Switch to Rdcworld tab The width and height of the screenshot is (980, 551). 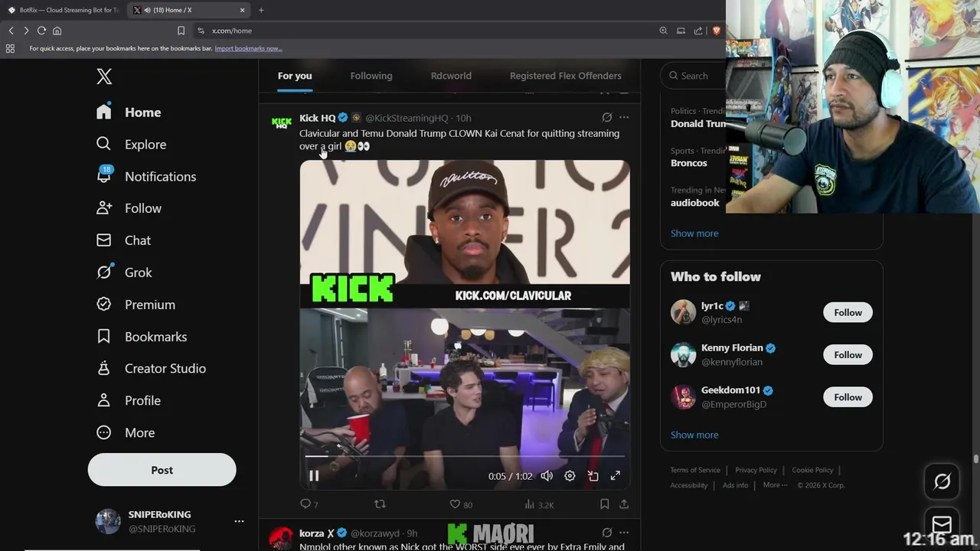pyautogui.click(x=451, y=76)
